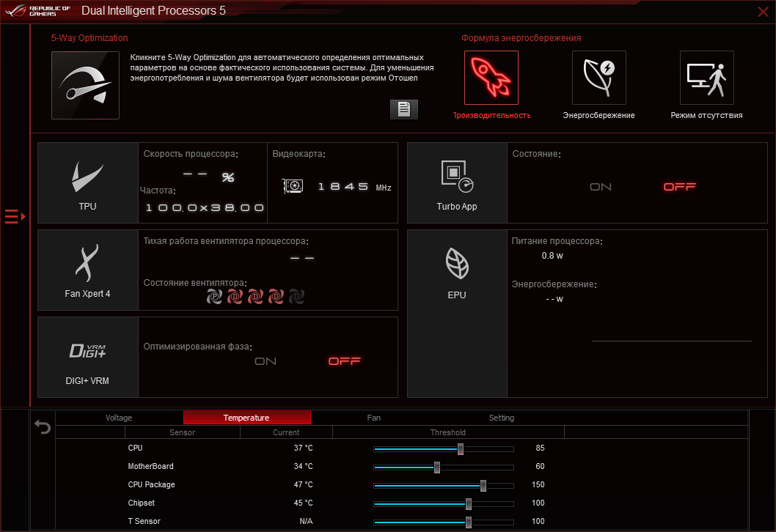The height and width of the screenshot is (532, 776).
Task: Expand the left sidebar menu arrow
Action: point(15,217)
